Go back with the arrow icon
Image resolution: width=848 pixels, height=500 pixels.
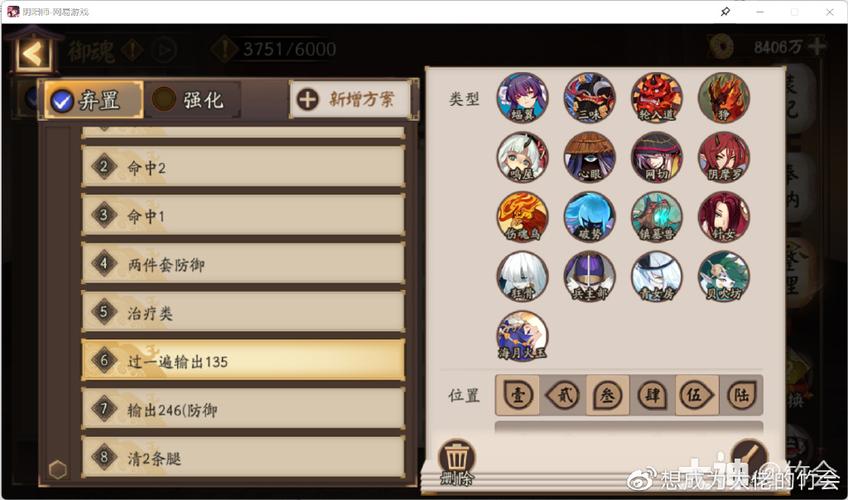tap(34, 53)
